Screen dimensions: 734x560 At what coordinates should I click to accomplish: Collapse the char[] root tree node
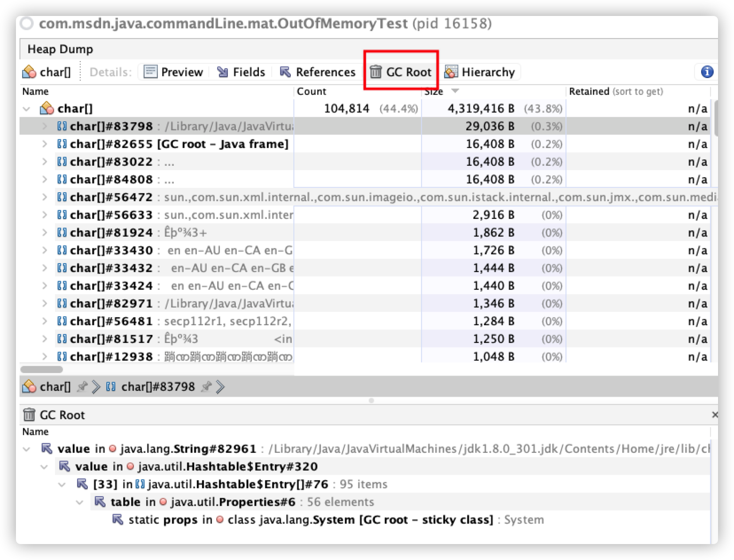tap(27, 108)
